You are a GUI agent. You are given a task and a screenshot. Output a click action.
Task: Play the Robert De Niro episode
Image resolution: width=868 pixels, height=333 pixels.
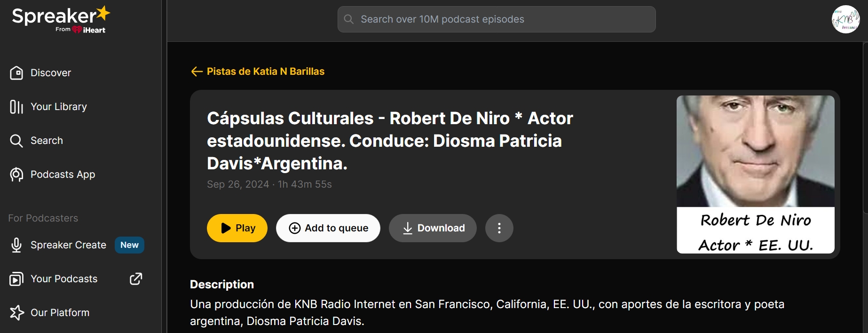coord(237,228)
